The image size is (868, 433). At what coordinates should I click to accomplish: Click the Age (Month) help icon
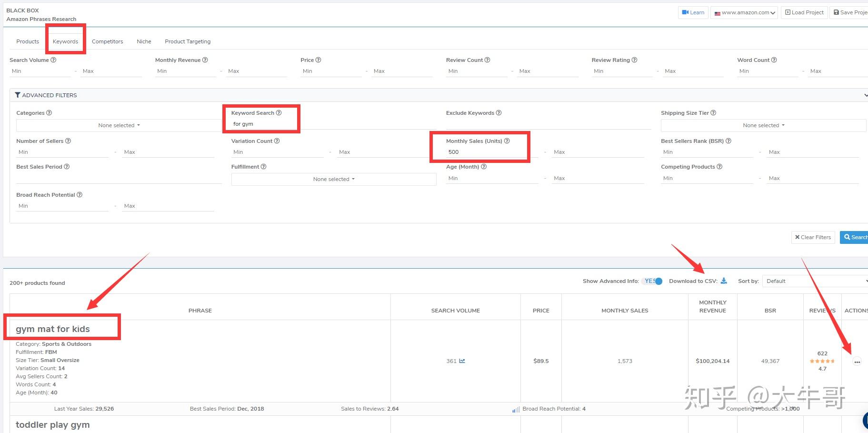(x=484, y=167)
